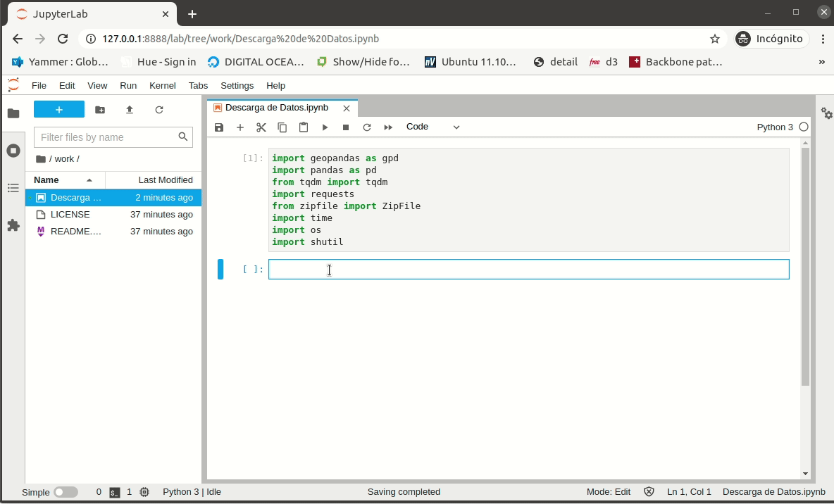Viewport: 834px width, 504px height.
Task: Open the Settings menu
Action: coord(237,86)
